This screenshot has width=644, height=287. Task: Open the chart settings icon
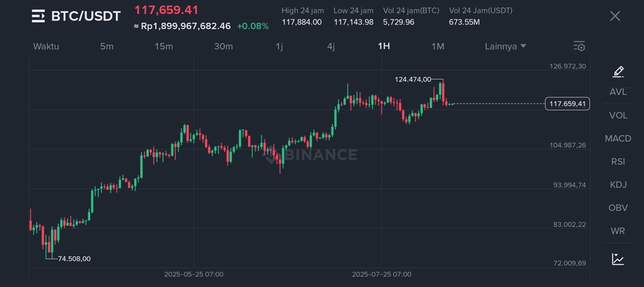[579, 46]
